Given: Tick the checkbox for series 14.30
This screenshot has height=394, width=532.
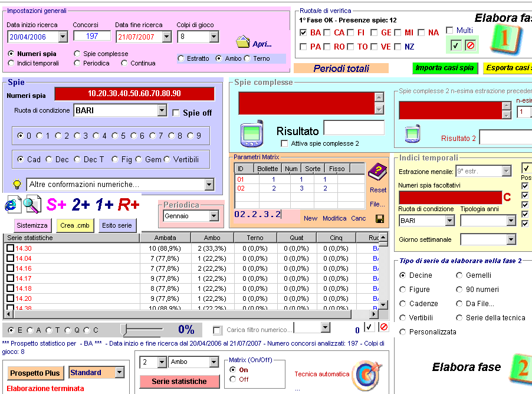Looking at the screenshot, I should 10,248.
